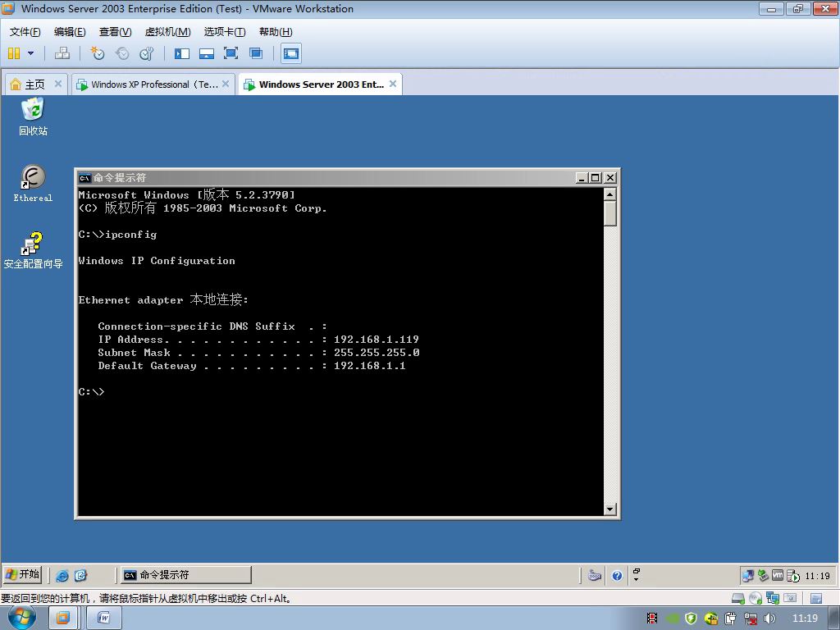Click the console view toolbar icon

[x=291, y=53]
